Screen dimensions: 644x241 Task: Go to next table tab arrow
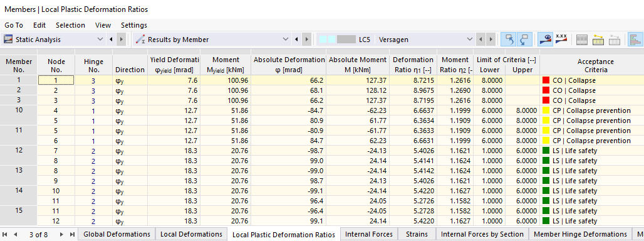tap(61, 235)
